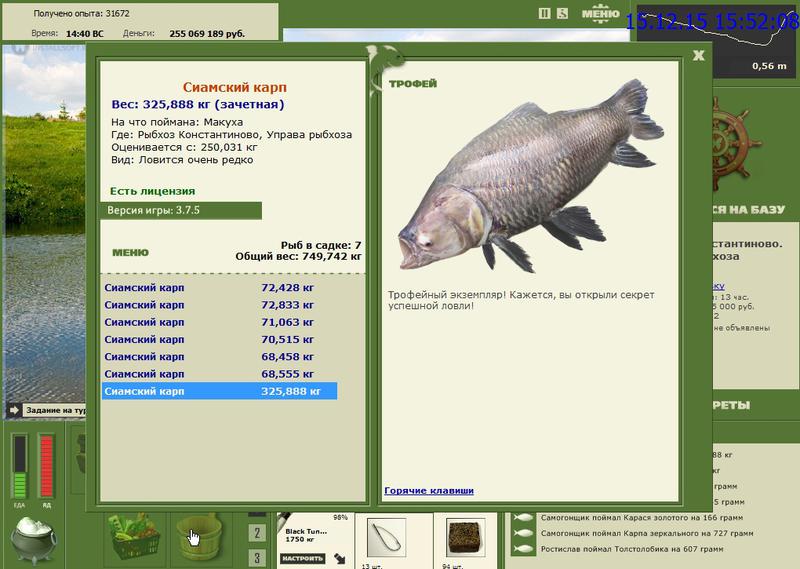Click the S icon beside the pause button
This screenshot has width=800, height=569.
[x=562, y=14]
